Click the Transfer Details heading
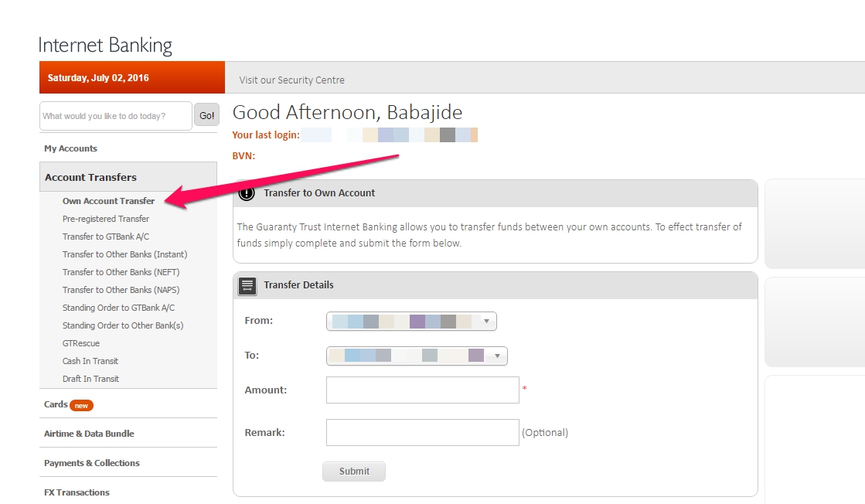The width and height of the screenshot is (865, 504). 298,285
